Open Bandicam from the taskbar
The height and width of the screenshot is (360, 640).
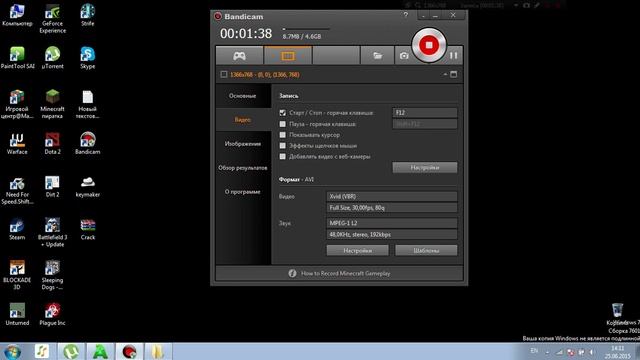[x=129, y=351]
